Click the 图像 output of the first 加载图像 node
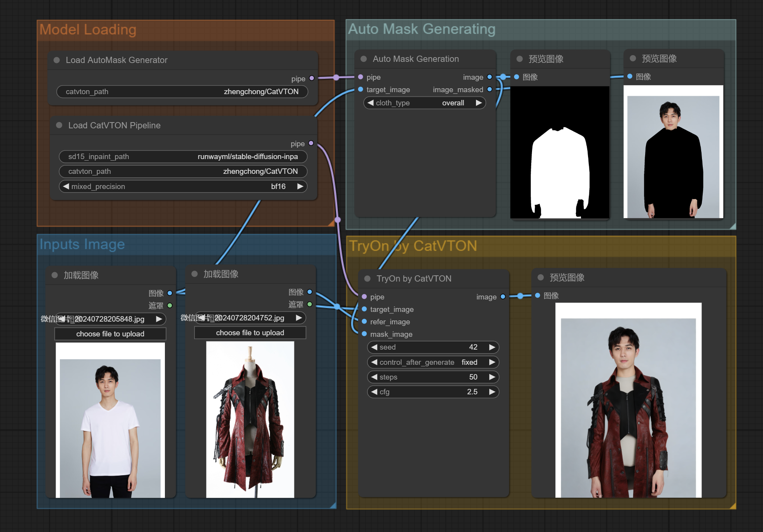763x532 pixels. pos(170,293)
